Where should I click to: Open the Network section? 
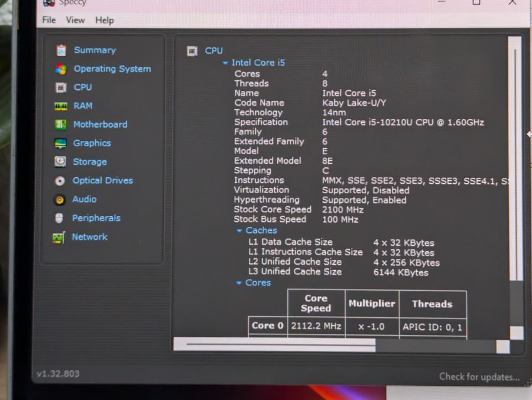click(x=90, y=237)
